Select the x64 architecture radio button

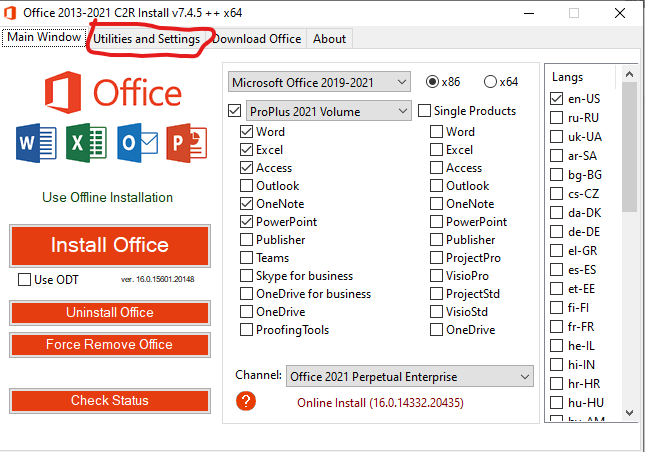point(490,82)
